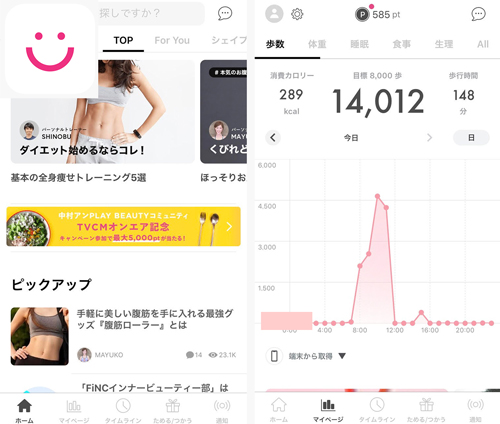Open message bubble icon on My Page header
Image resolution: width=500 pixels, height=424 pixels.
[x=478, y=14]
